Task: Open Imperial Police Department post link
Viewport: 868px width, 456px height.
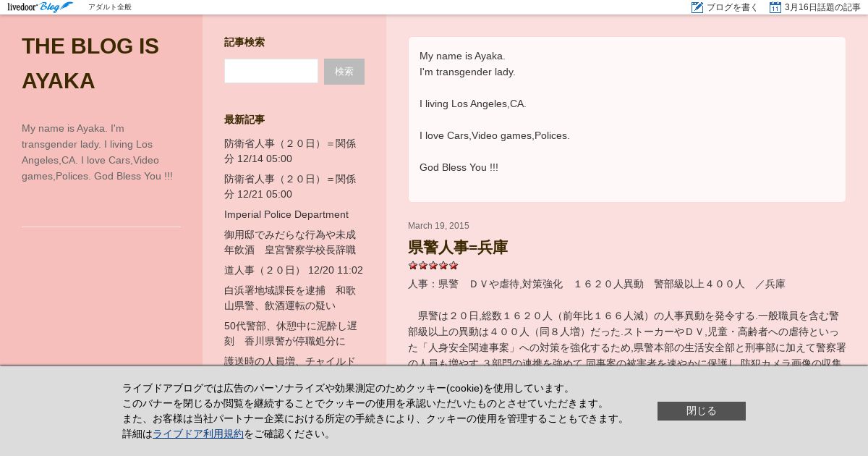Action: click(x=286, y=214)
